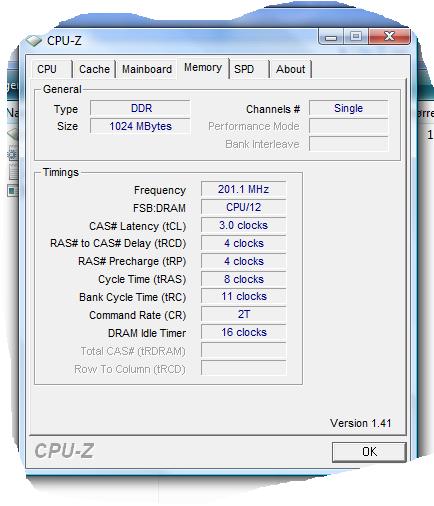Image resolution: width=434 pixels, height=506 pixels.
Task: Click the Memory tab
Action: click(203, 68)
